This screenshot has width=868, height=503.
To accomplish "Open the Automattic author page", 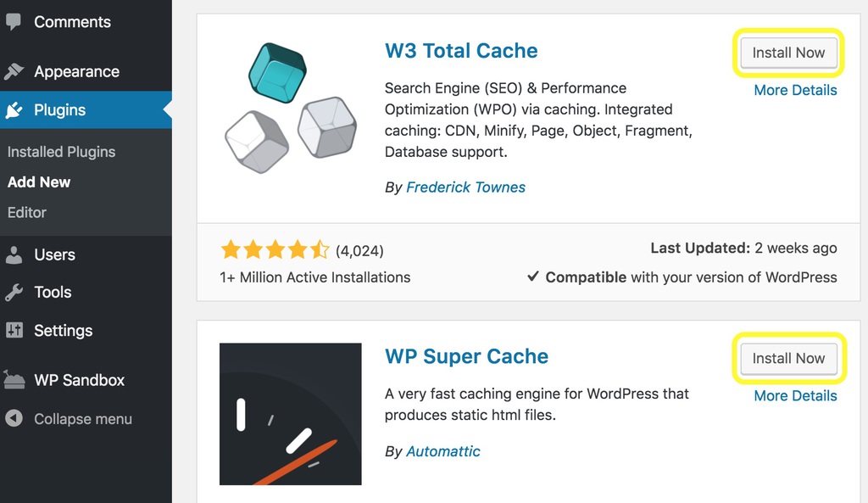I will pos(443,451).
